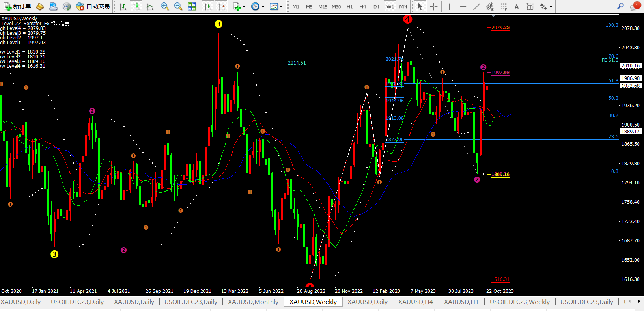
Task: Switch chart to line chart display
Action: pyautogui.click(x=149, y=6)
